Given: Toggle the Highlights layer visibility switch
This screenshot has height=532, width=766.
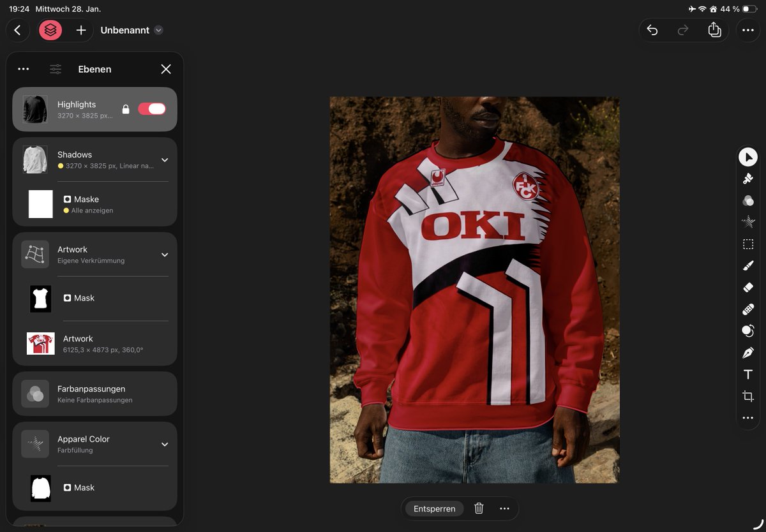Looking at the screenshot, I should tap(152, 109).
